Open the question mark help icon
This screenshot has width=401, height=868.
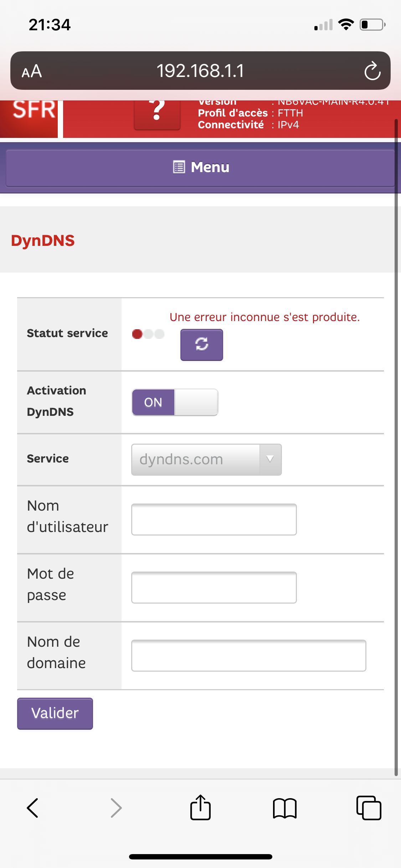[157, 113]
